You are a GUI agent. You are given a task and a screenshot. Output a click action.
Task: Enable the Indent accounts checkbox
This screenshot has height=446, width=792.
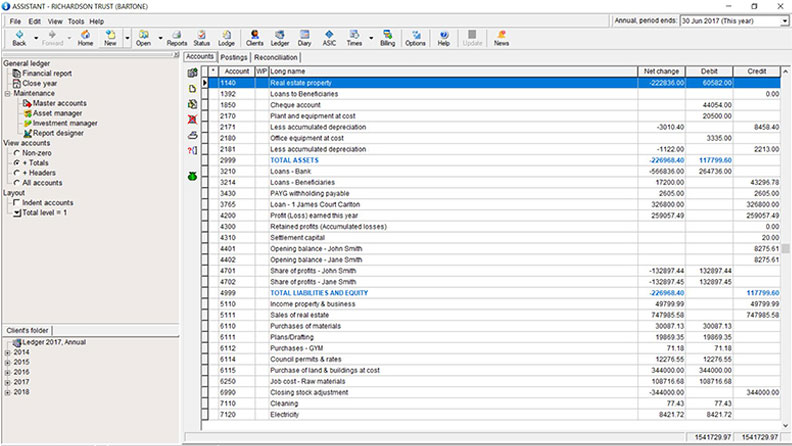[17, 203]
